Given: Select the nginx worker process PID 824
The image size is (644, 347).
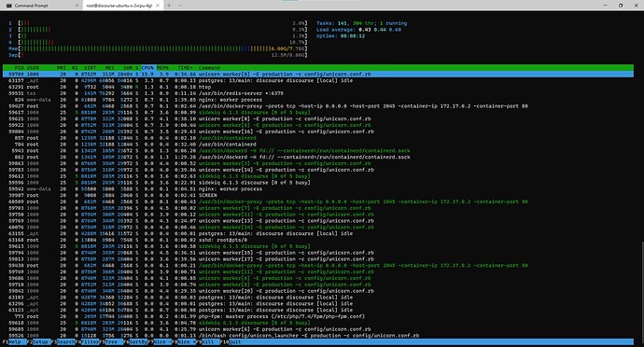Looking at the screenshot, I should pos(318,100).
